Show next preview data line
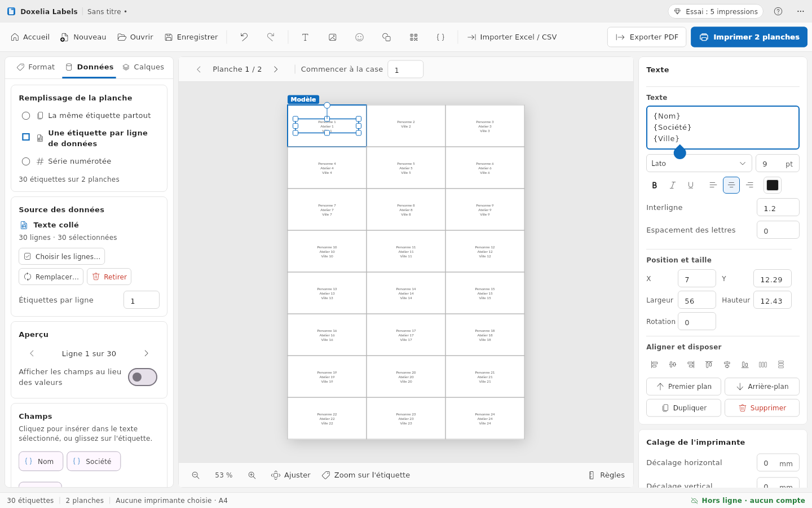812x508 pixels. pos(147,353)
